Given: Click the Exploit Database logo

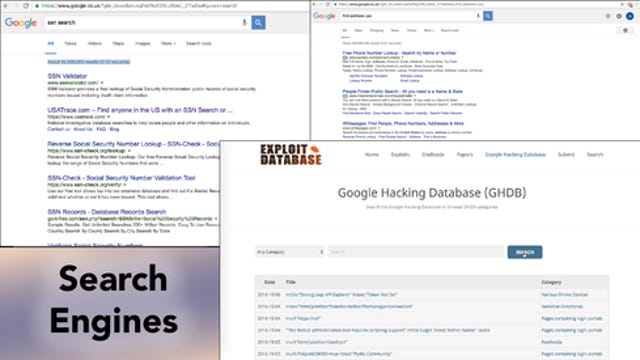Looking at the screenshot, I should tap(291, 155).
